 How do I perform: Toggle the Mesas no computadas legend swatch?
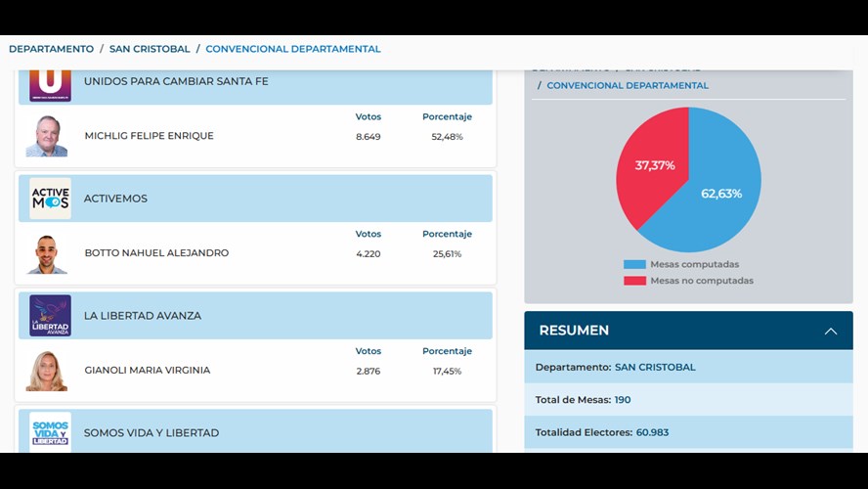[x=634, y=281]
